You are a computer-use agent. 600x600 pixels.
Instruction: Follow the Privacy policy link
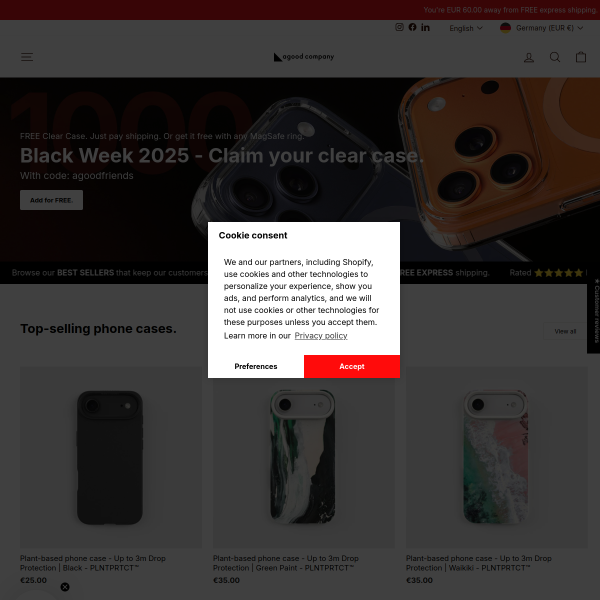tap(321, 336)
